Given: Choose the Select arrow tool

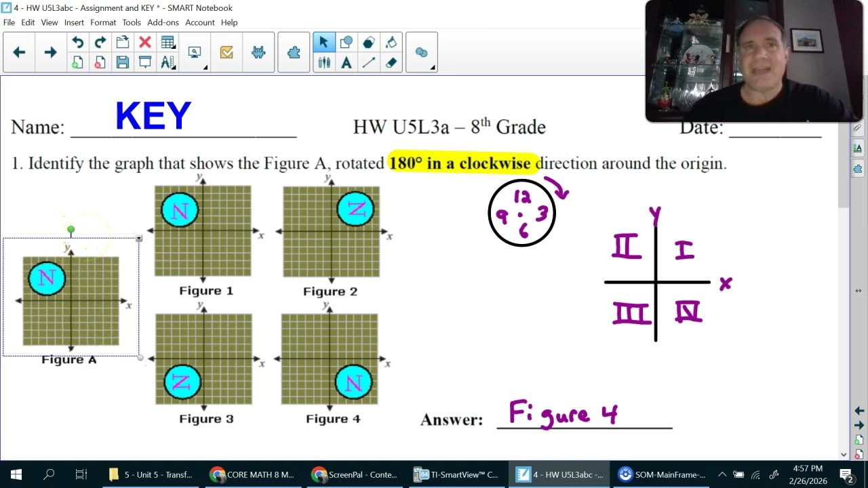Looking at the screenshot, I should point(323,43).
